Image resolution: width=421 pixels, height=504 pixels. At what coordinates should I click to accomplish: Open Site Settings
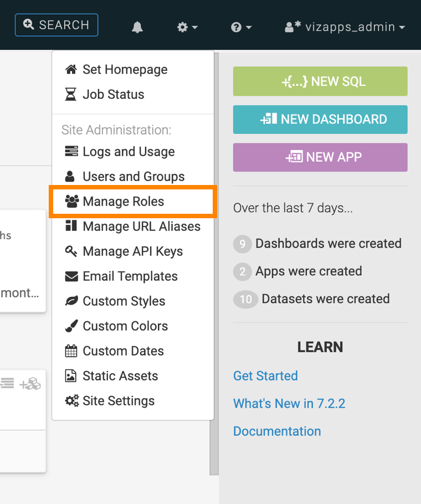click(119, 401)
